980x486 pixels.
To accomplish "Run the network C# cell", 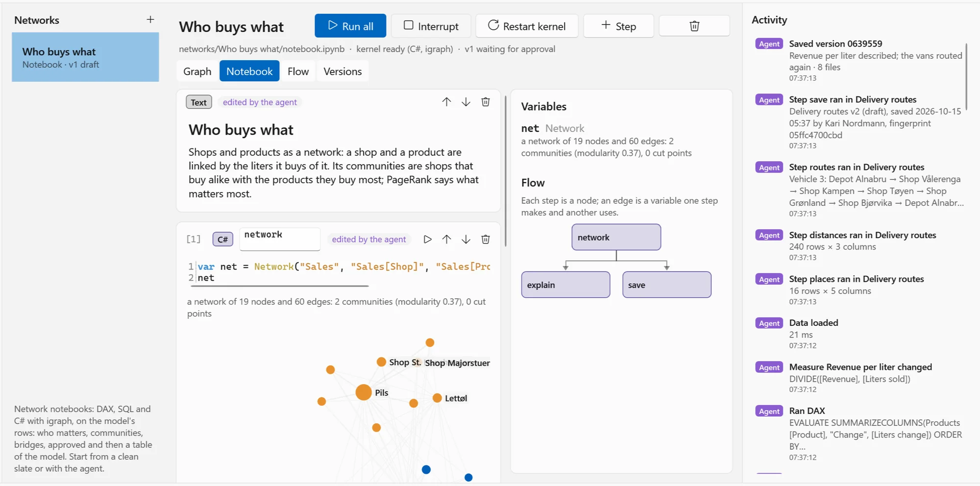I will [x=427, y=239].
